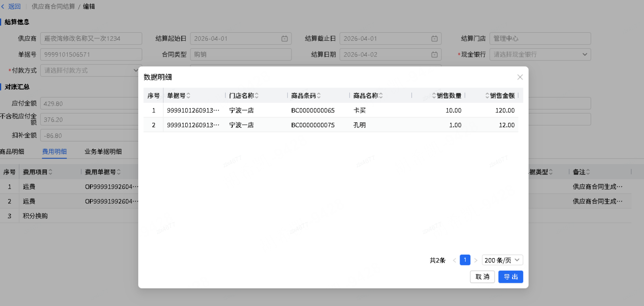This screenshot has height=306, width=644.
Task: Sort by 销售金额 column
Action: [487, 96]
